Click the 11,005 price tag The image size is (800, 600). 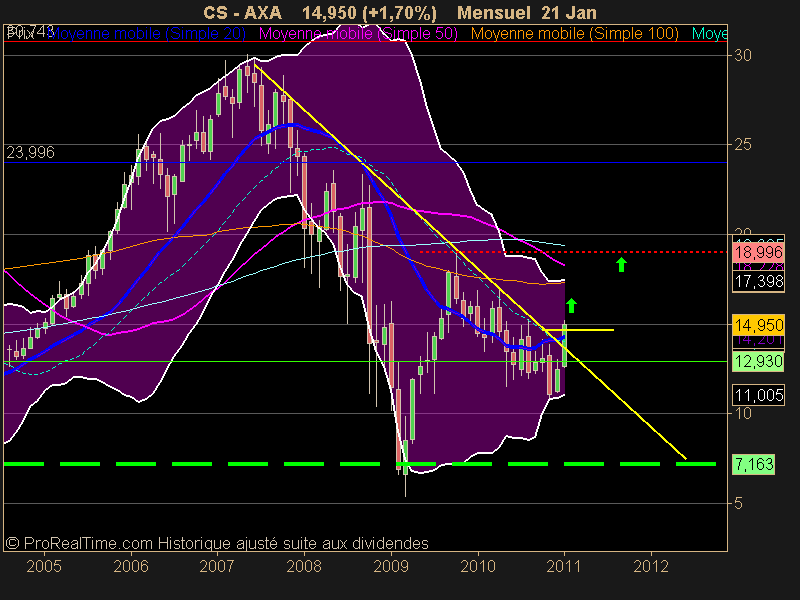pyautogui.click(x=759, y=395)
